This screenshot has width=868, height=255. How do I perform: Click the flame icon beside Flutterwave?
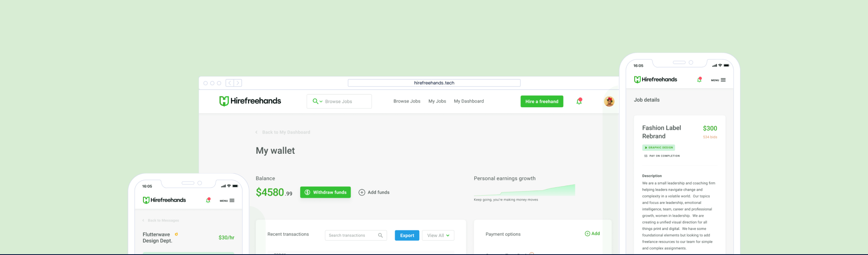click(176, 234)
